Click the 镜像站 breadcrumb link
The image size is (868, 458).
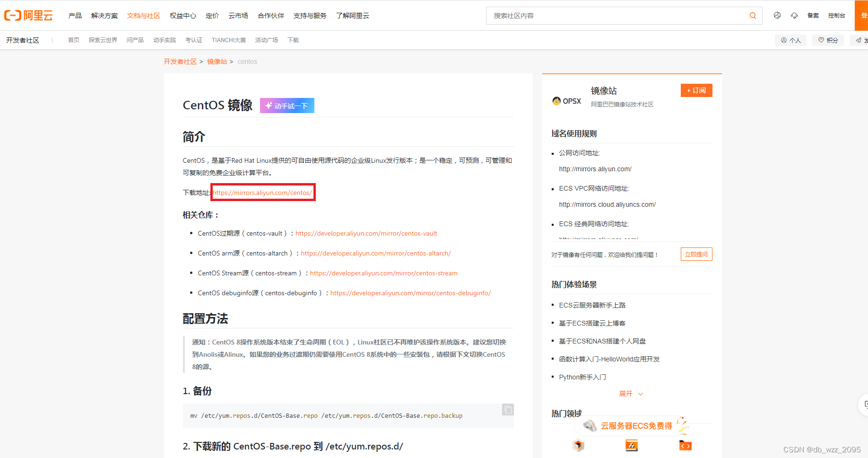217,62
